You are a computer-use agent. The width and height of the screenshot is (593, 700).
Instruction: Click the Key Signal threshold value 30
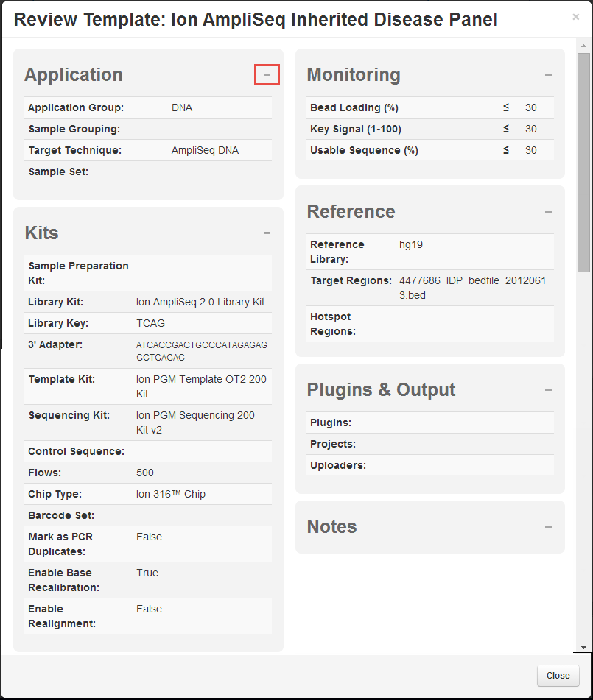click(x=531, y=129)
